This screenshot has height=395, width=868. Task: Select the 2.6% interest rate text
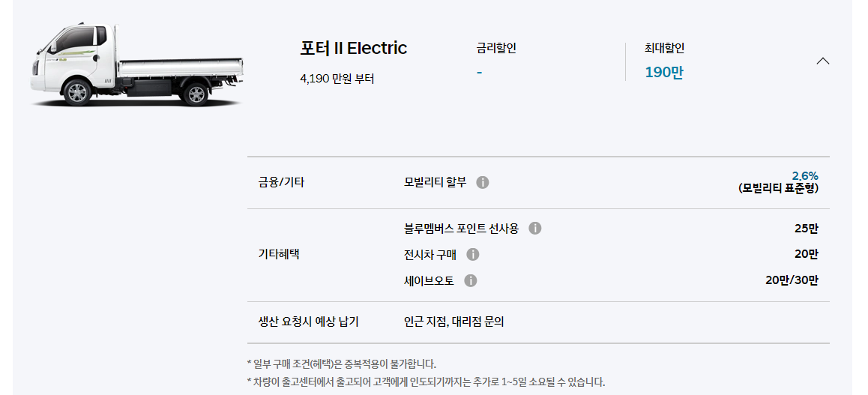805,176
